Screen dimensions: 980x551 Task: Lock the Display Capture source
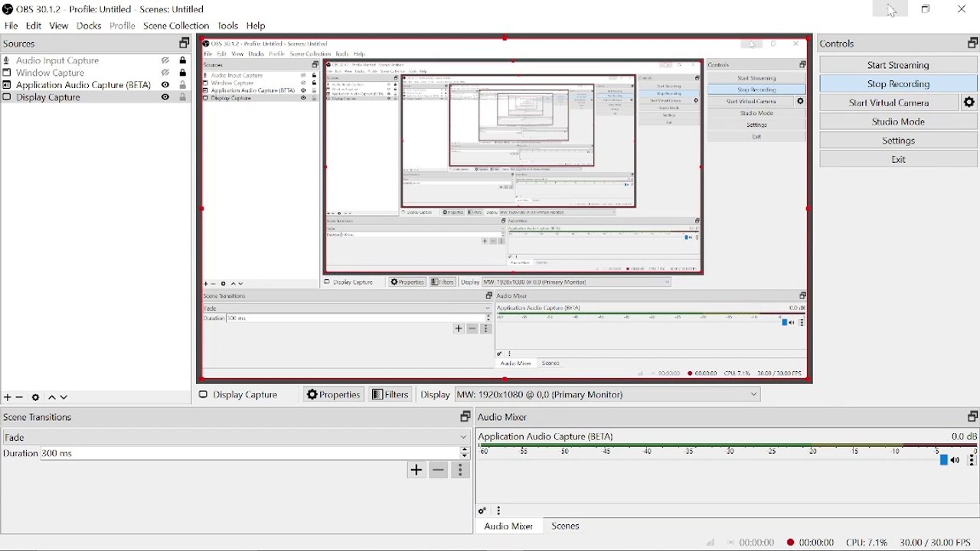click(183, 97)
